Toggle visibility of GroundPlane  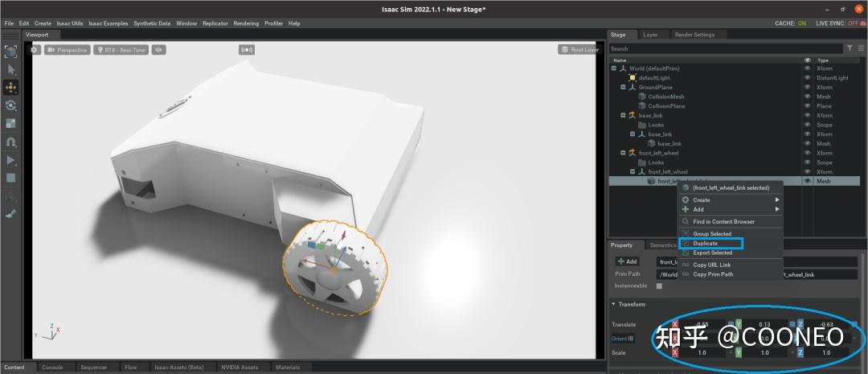click(808, 88)
